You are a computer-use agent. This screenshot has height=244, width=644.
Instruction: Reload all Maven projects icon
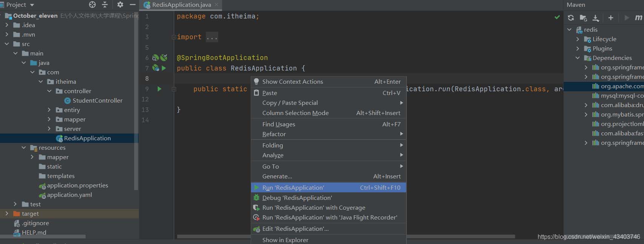tap(571, 18)
